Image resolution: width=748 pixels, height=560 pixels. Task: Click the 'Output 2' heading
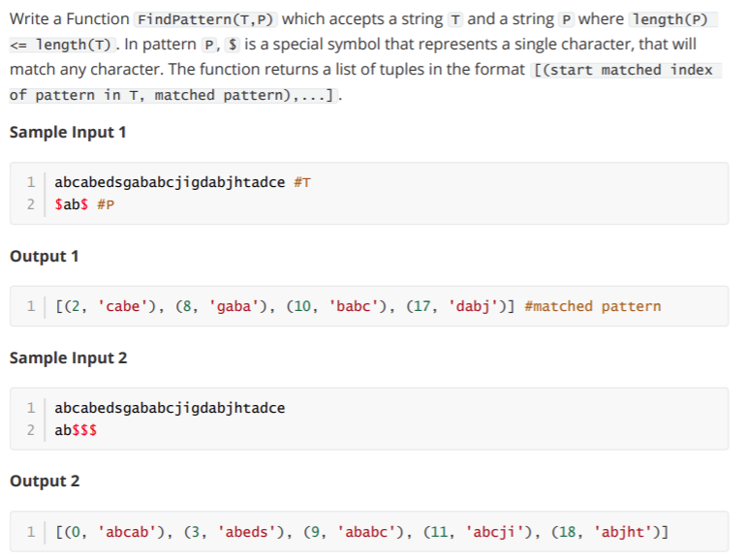click(x=45, y=481)
